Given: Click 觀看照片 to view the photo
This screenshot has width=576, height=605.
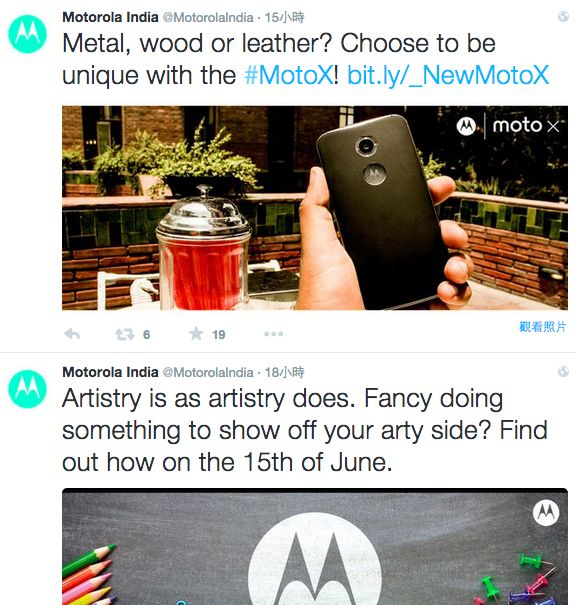Looking at the screenshot, I should click(543, 327).
